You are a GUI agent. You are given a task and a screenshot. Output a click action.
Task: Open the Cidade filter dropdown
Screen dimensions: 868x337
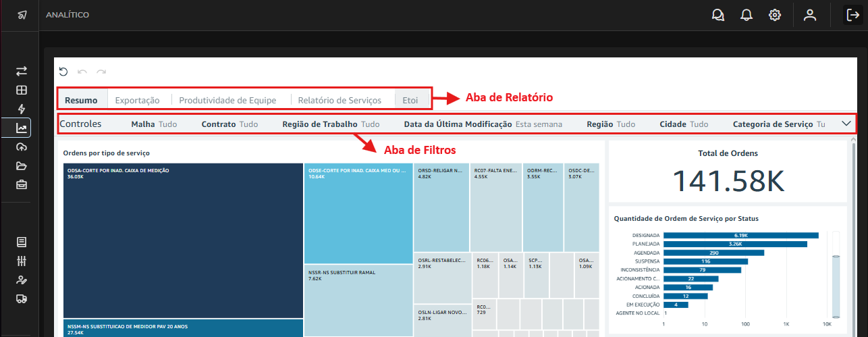684,124
